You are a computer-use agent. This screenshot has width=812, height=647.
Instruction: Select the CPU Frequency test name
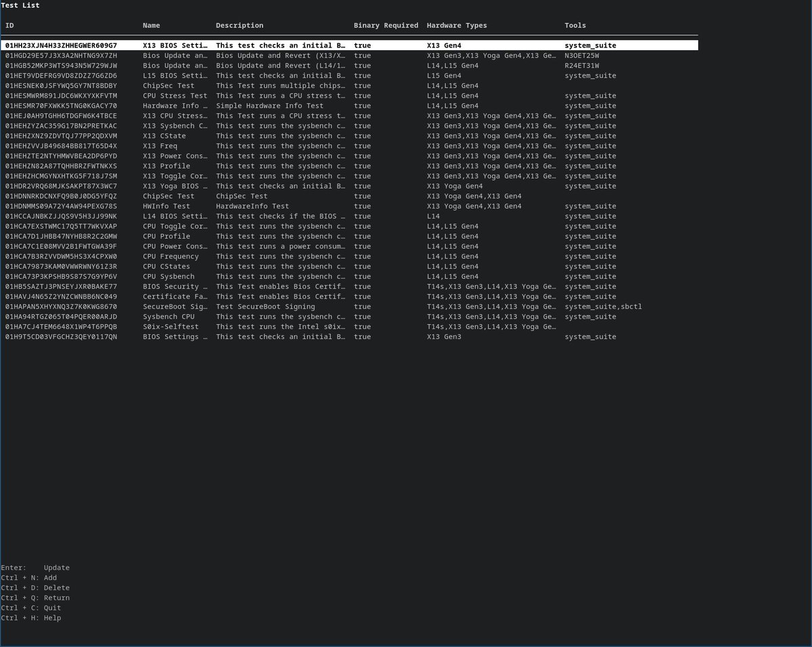pos(171,256)
